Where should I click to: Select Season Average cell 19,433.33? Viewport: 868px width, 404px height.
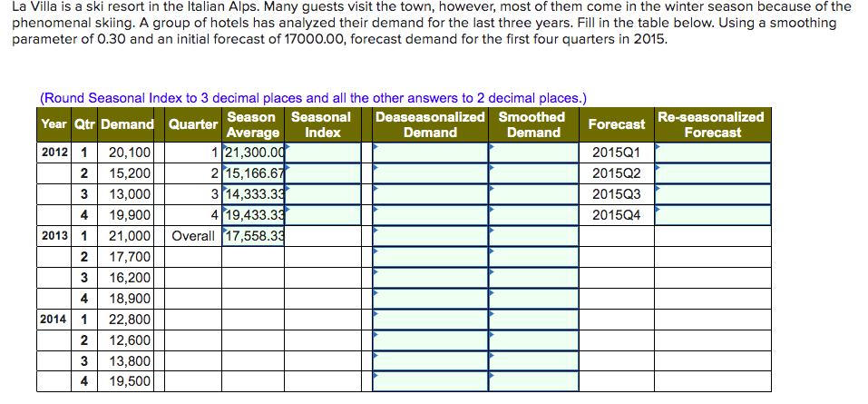(253, 215)
